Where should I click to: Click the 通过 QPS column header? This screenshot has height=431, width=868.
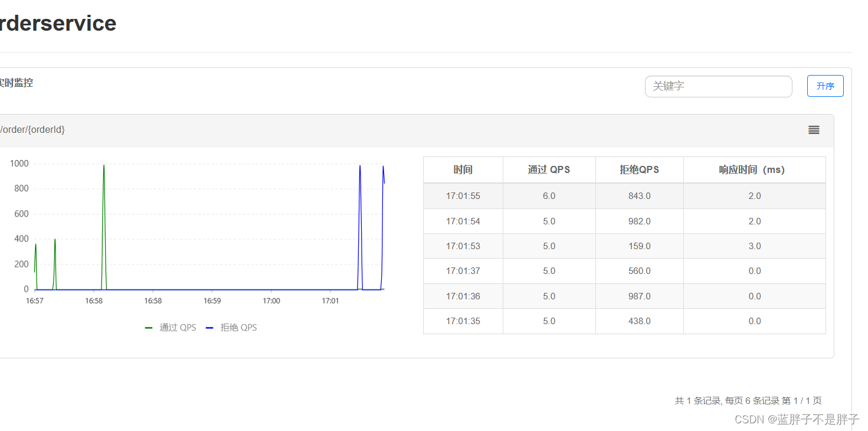[549, 170]
